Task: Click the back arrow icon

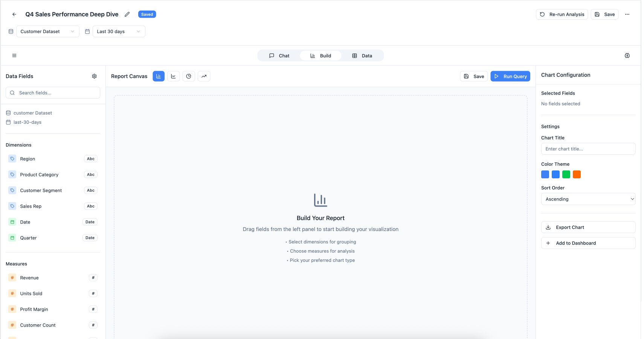Action: pyautogui.click(x=14, y=14)
